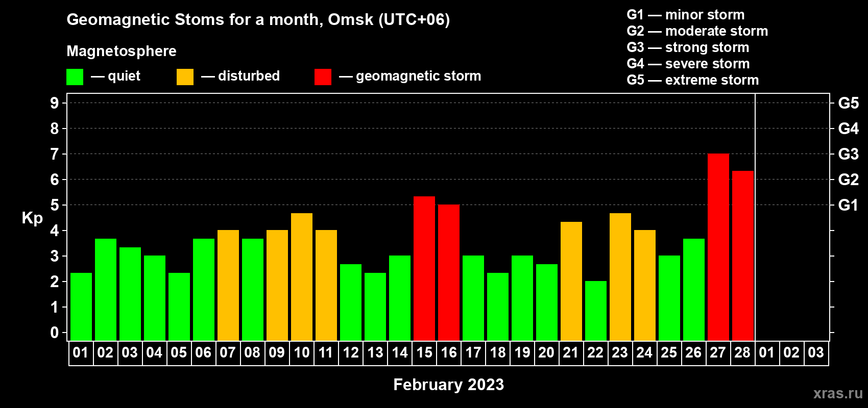Click the Kp value '0' on left axis
Screen dimensions: 868x408
click(x=55, y=333)
